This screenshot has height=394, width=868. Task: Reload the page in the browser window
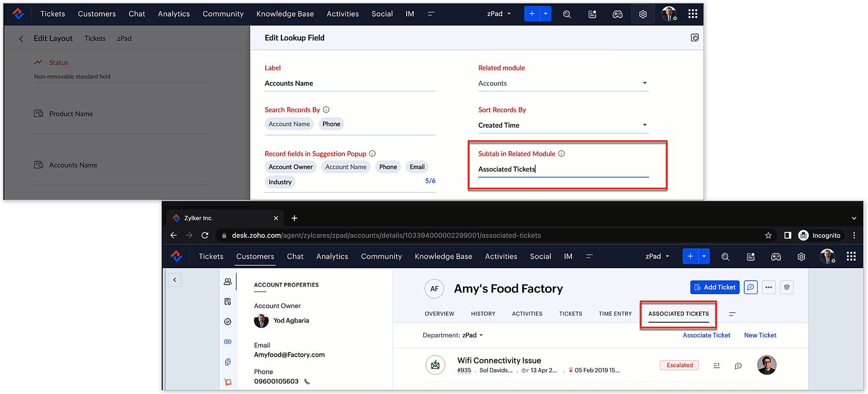pyautogui.click(x=205, y=235)
